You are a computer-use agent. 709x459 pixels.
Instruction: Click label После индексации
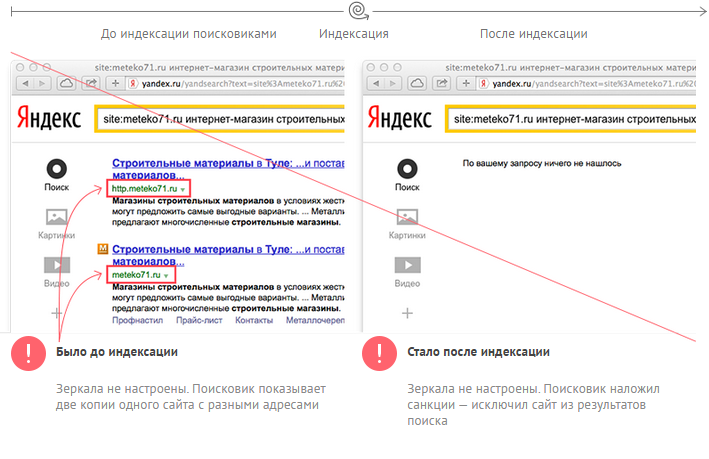tap(534, 34)
